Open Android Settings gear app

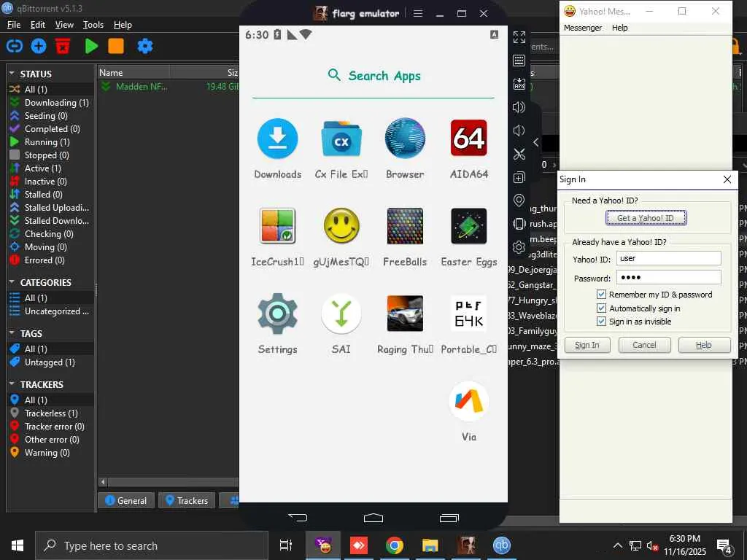(x=278, y=314)
